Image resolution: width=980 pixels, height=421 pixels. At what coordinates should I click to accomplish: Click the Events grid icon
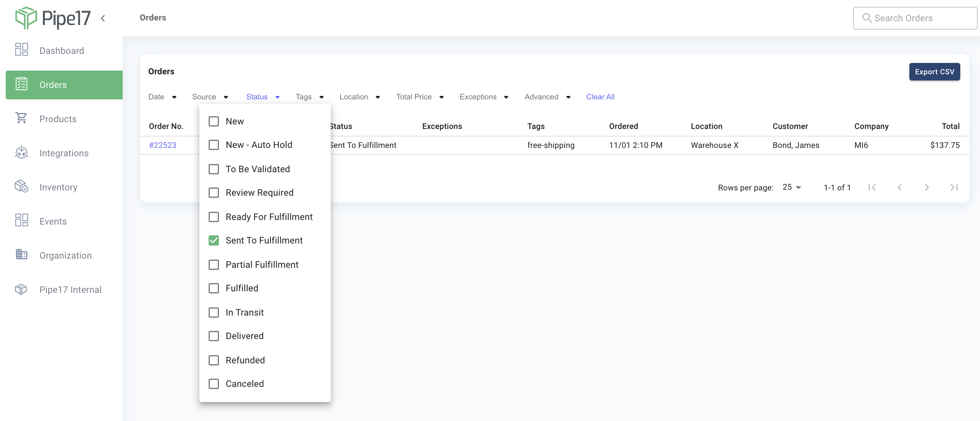(22, 220)
